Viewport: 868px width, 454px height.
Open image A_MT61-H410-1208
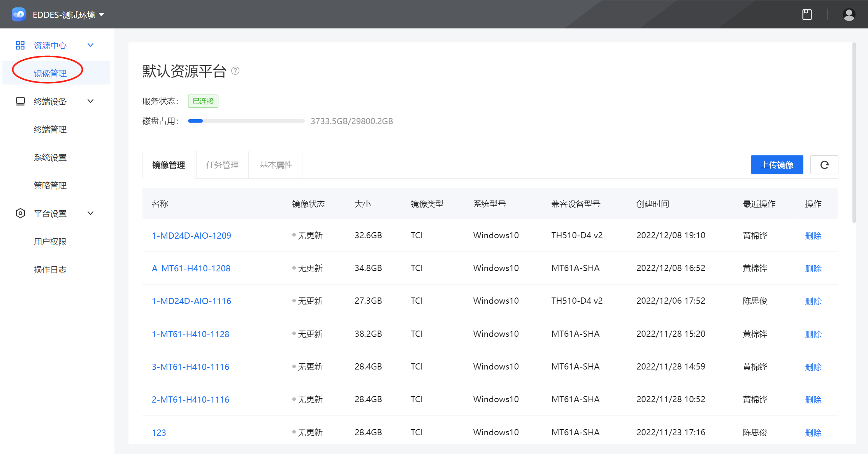(191, 268)
